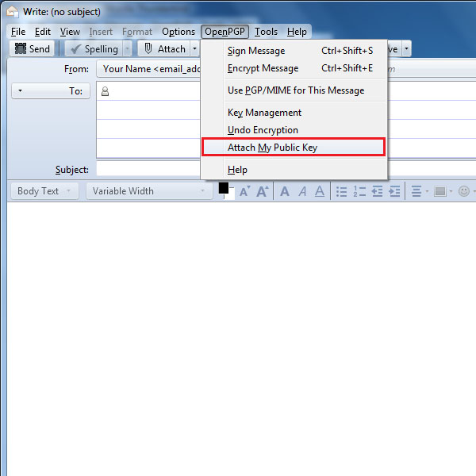Viewport: 476px width, 476px height.
Task: Toggle italic formatting
Action: 302,191
